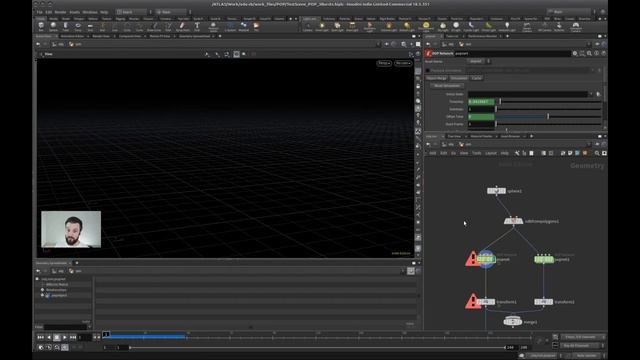Open the Render menu
The image size is (640, 360).
coord(60,12)
